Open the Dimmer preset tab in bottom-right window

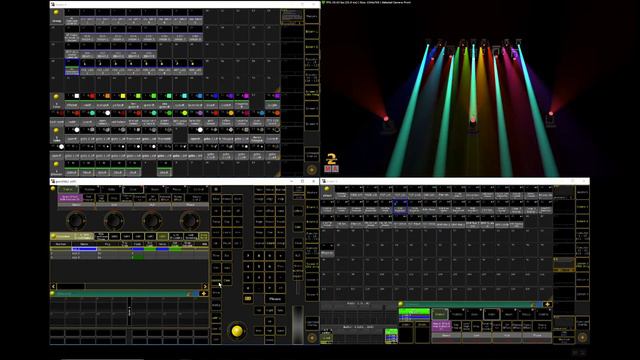click(440, 314)
